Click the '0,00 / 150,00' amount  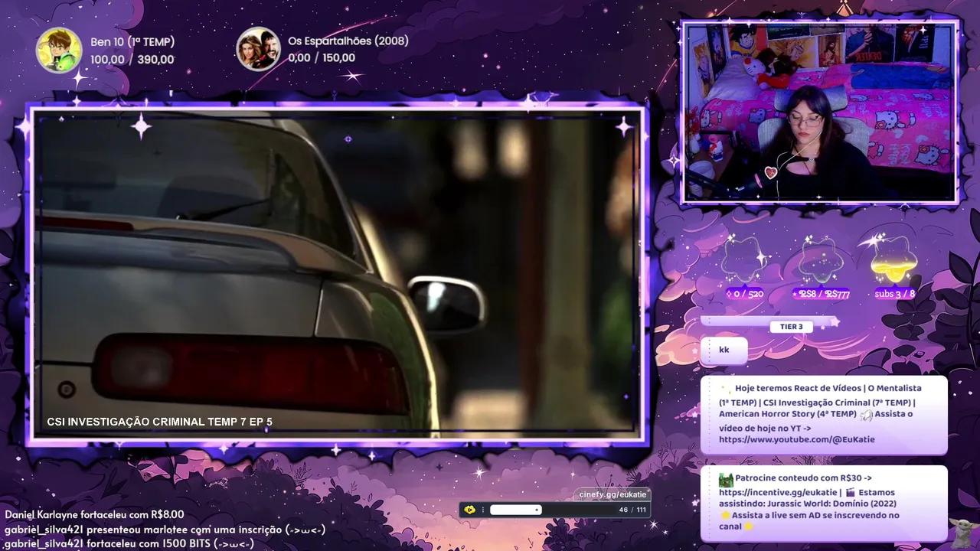322,58
